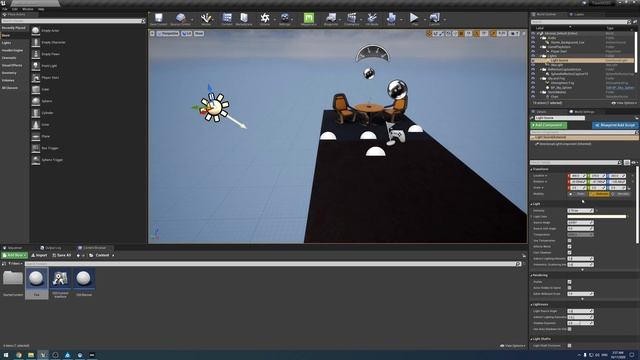Screen dimensions: 640x360
Task: Open the Lit view mode dropdown
Action: pos(187,33)
